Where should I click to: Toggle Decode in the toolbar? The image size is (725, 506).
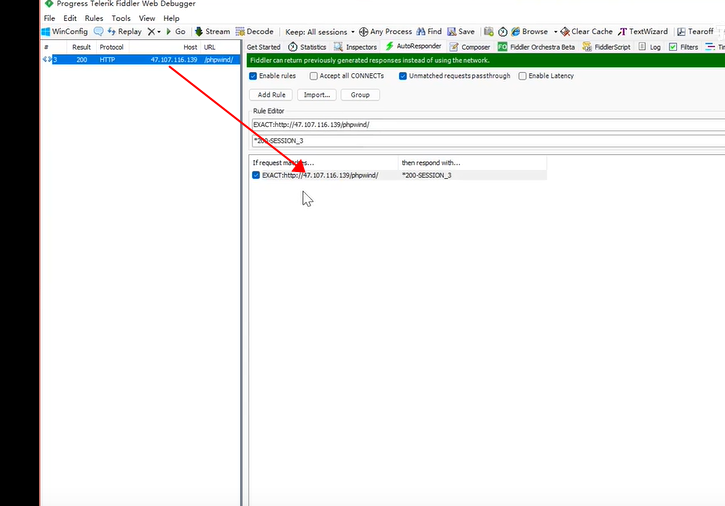[254, 31]
